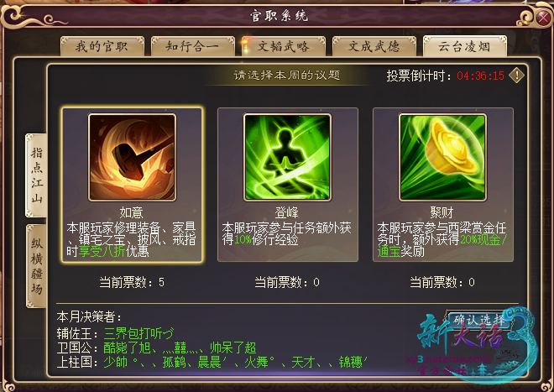Switch to the 纵横疆场 side tab

click(36, 266)
